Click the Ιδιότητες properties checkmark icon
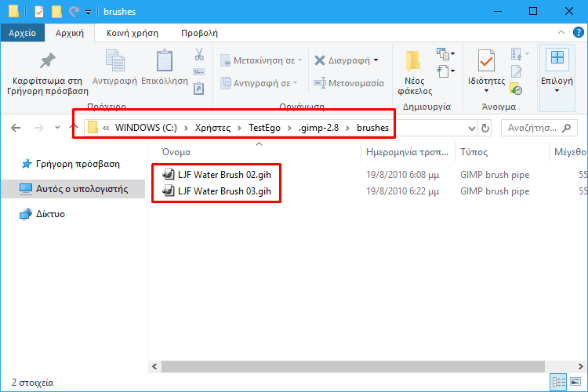The width and height of the screenshot is (588, 392). [486, 60]
